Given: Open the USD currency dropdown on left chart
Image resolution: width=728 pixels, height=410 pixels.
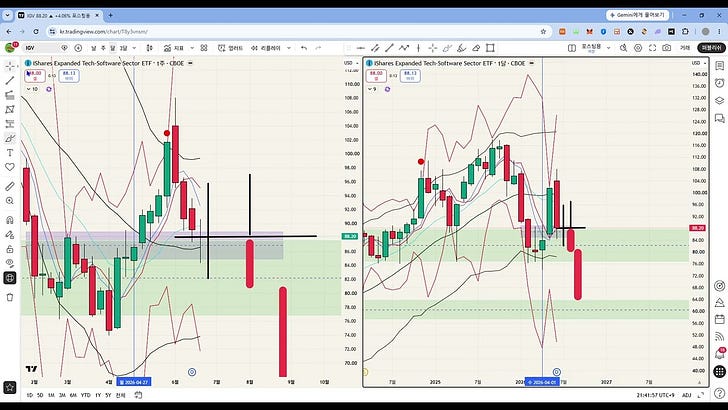Looking at the screenshot, I should 350,63.
